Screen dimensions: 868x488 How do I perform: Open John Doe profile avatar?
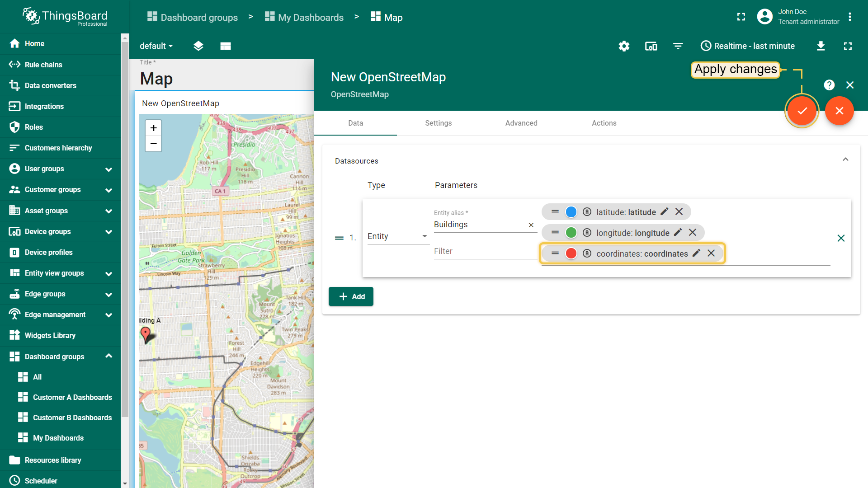point(764,17)
